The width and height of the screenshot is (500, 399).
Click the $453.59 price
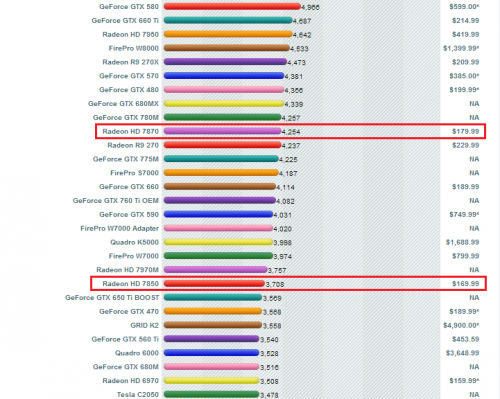465,339
